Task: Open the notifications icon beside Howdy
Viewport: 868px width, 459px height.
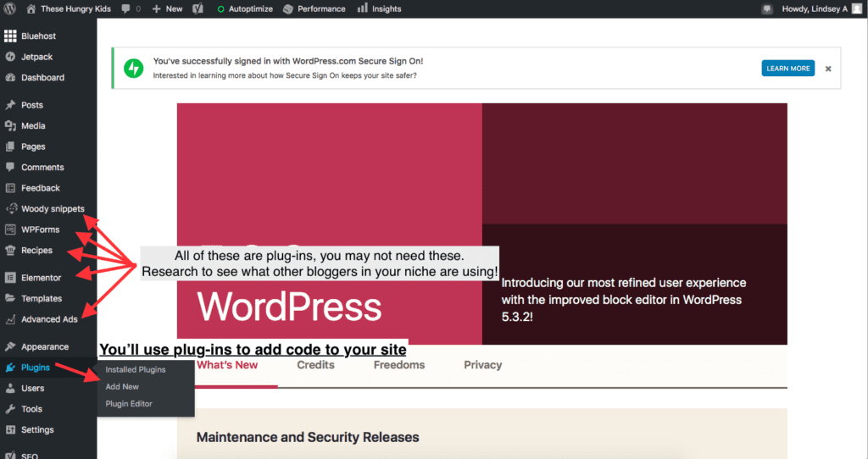Action: (766, 8)
